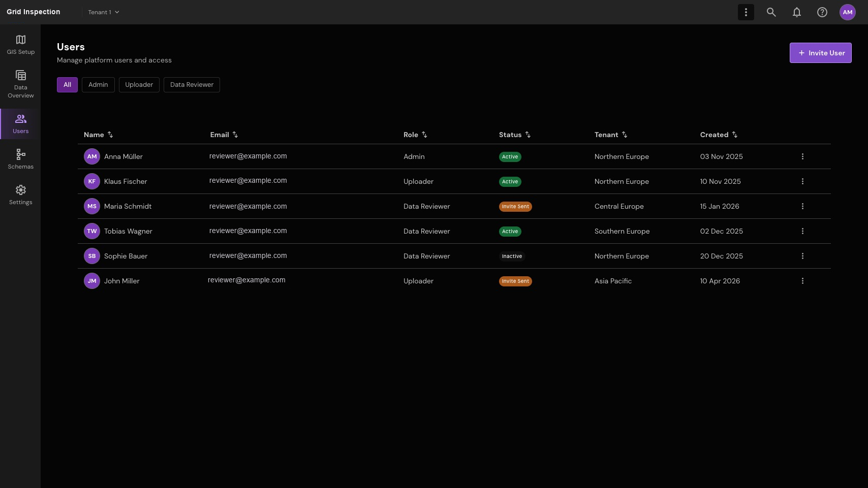Click 10 Apr 2026 created date
The height and width of the screenshot is (488, 868).
(x=720, y=281)
